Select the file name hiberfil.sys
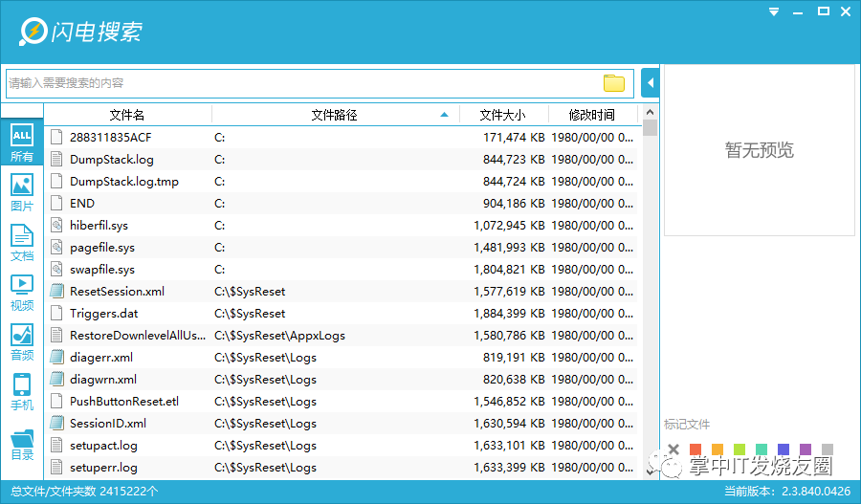Image resolution: width=861 pixels, height=504 pixels. pos(99,226)
